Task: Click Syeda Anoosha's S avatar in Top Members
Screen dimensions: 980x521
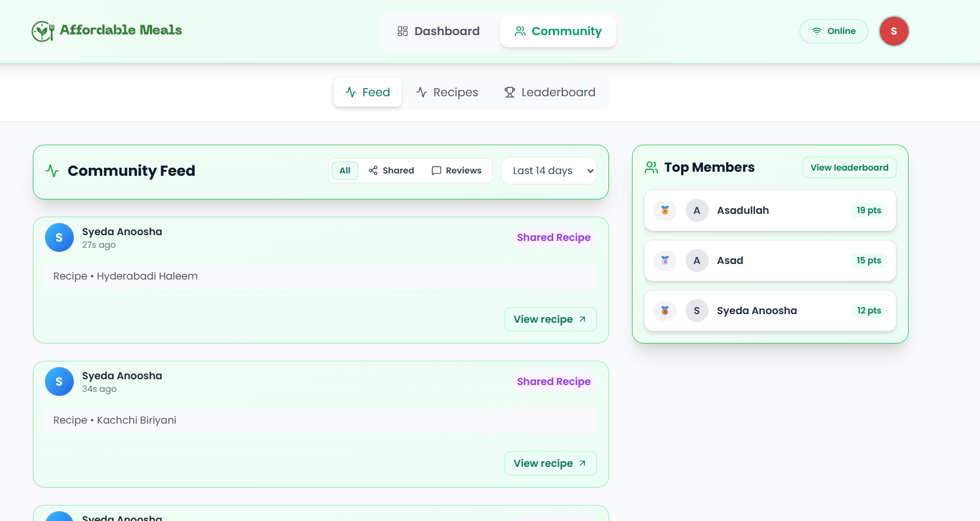Action: click(697, 311)
